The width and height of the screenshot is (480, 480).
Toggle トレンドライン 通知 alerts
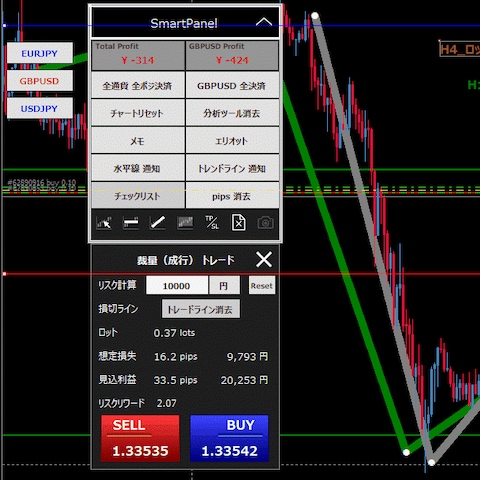pos(232,168)
